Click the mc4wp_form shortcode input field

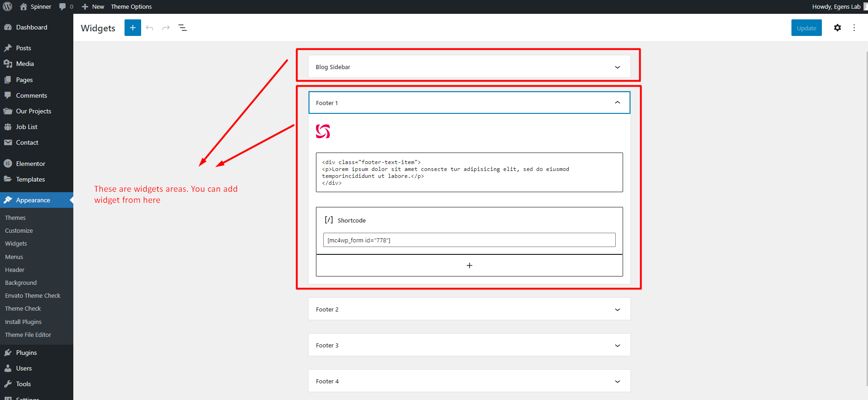click(469, 240)
